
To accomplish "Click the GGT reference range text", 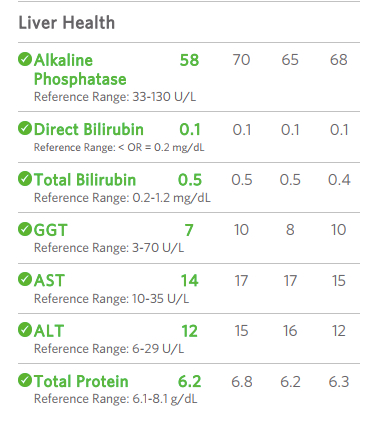I will click(109, 248).
